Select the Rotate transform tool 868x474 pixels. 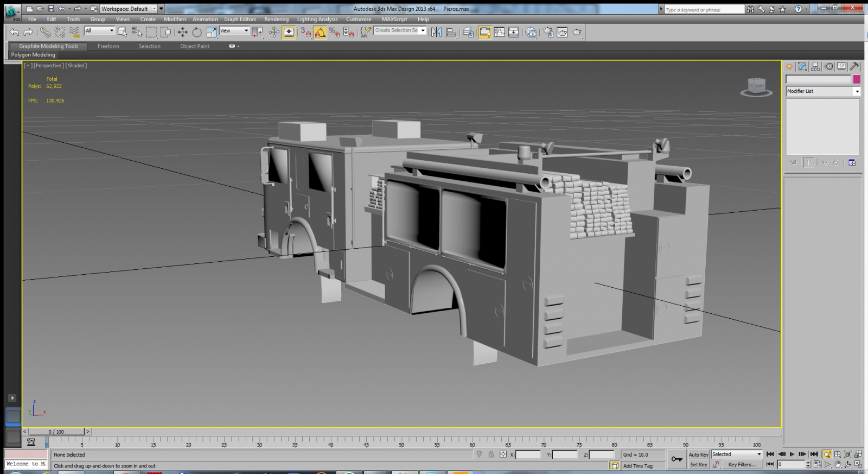197,33
